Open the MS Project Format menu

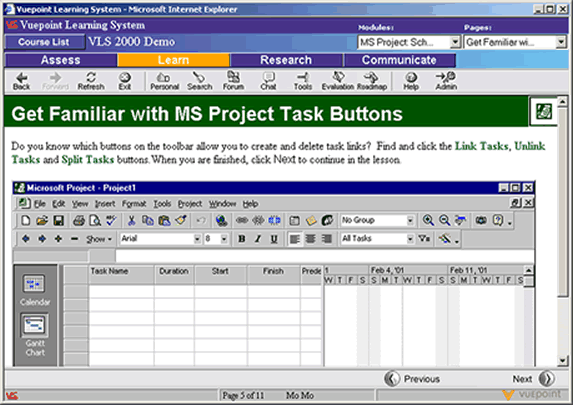(134, 204)
